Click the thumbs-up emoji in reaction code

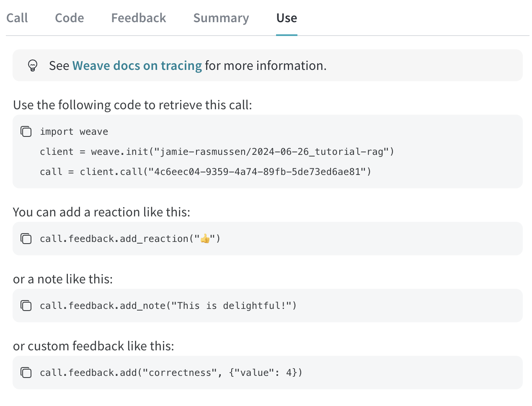coord(205,239)
